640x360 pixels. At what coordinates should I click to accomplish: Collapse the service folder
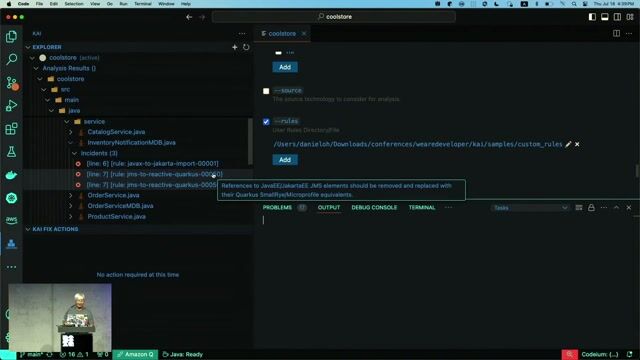[x=67, y=122]
